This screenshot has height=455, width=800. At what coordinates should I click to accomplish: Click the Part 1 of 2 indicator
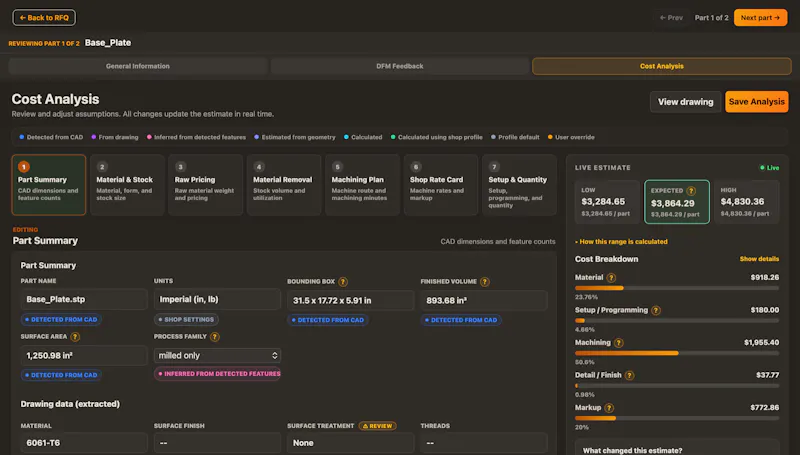(711, 18)
